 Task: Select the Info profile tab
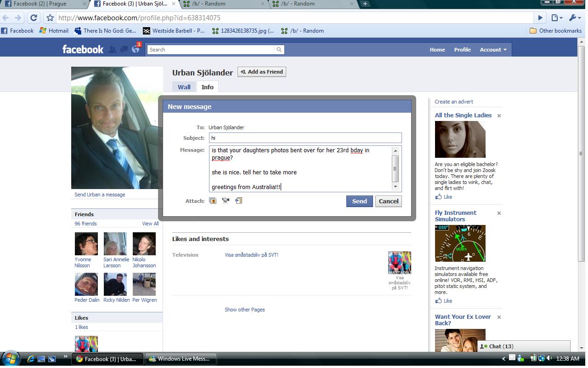pyautogui.click(x=208, y=87)
